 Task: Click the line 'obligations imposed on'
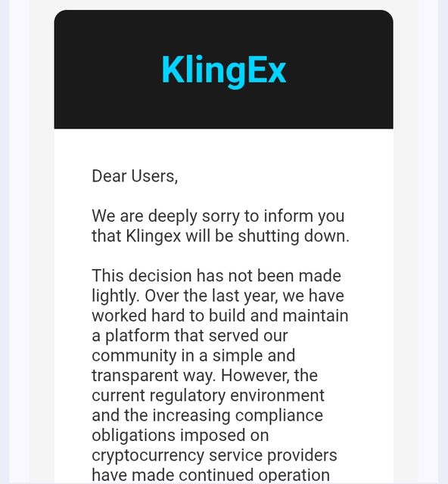point(180,436)
